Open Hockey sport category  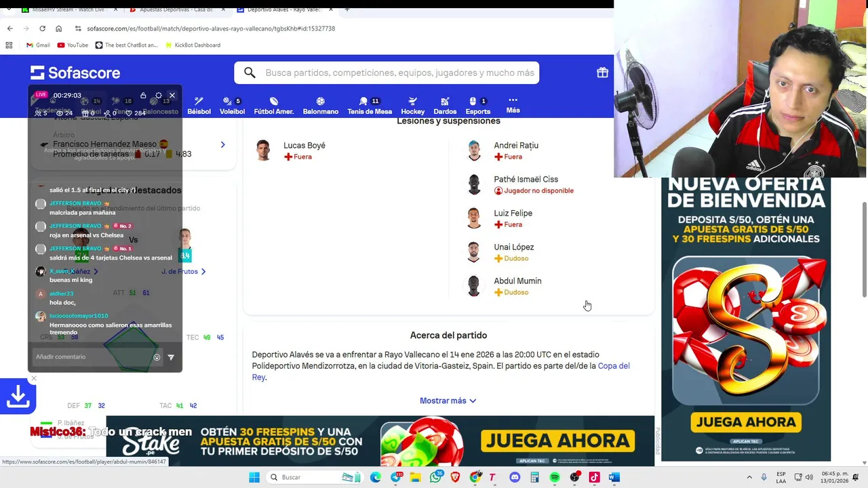pyautogui.click(x=412, y=106)
